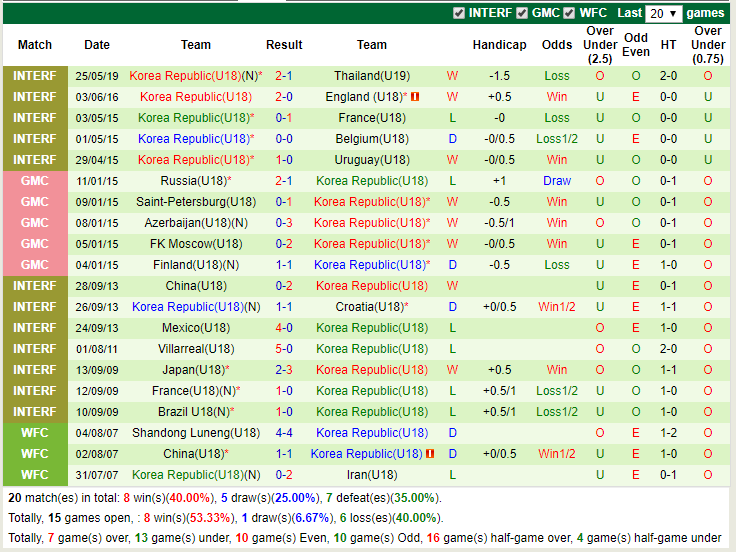This screenshot has height=552, width=737.
Task: Open Japan(U18) team link
Action: coord(194,370)
